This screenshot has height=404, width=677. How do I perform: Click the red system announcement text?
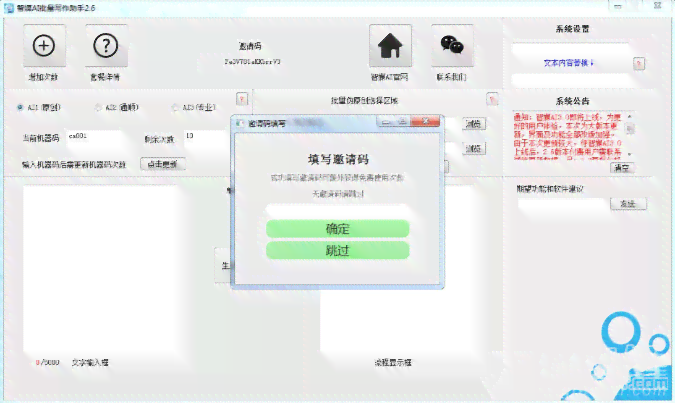click(x=567, y=136)
